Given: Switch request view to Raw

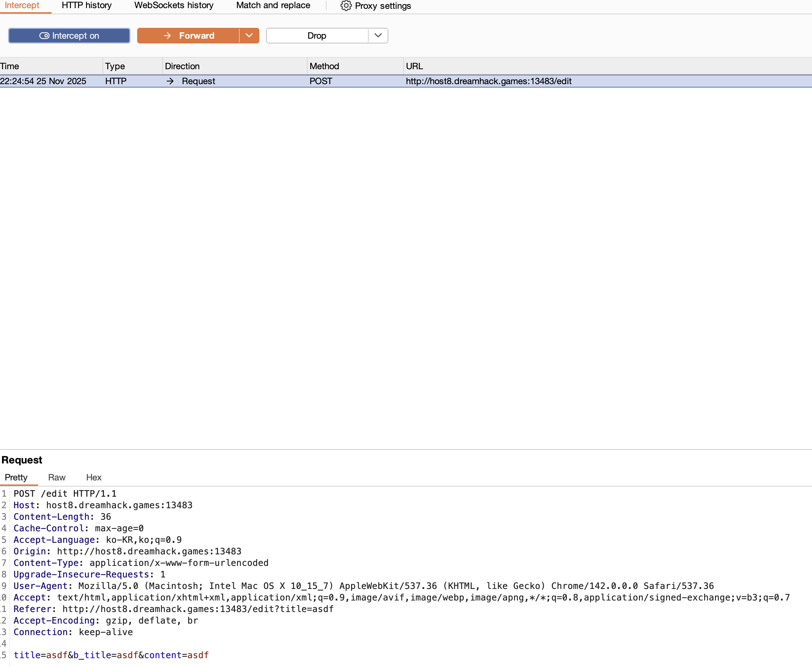Looking at the screenshot, I should point(56,477).
